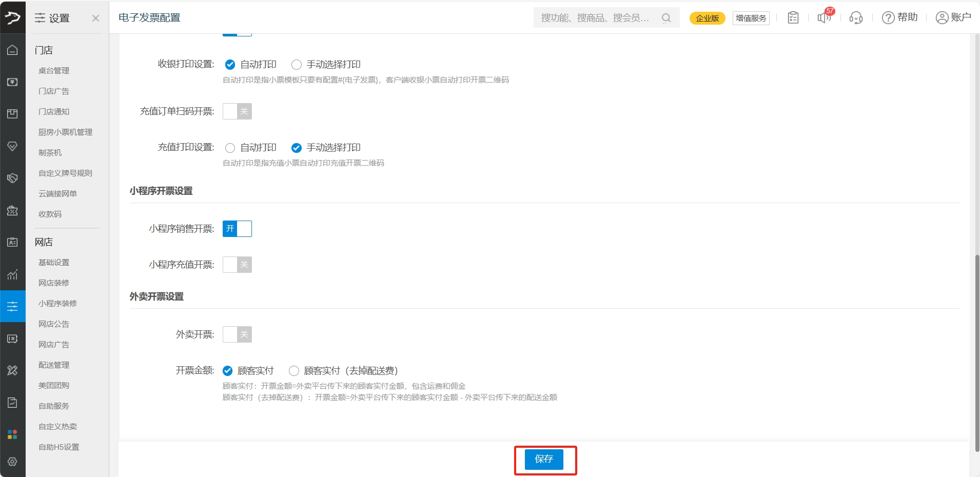Open the colorful apps grid icon
This screenshot has width=980, height=477.
pos(12,434)
